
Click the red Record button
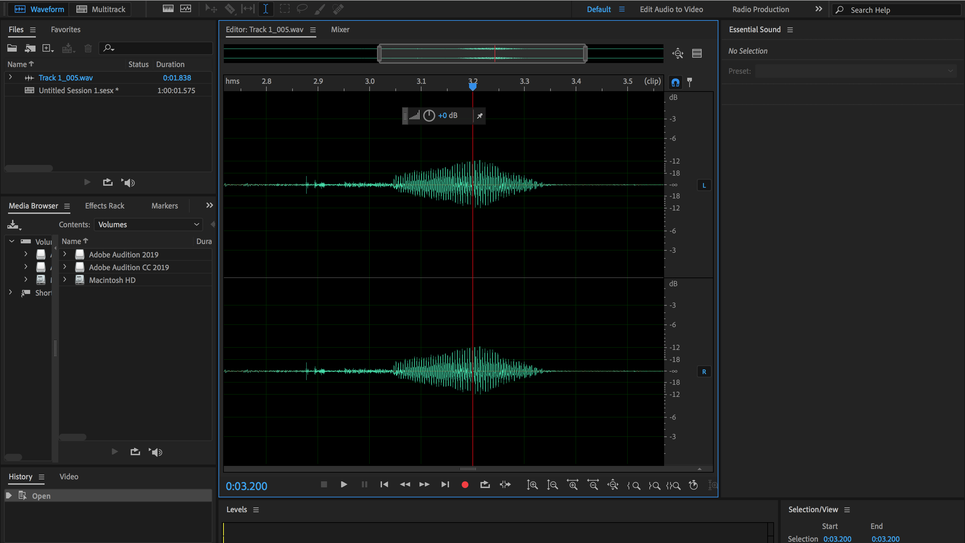click(x=465, y=485)
